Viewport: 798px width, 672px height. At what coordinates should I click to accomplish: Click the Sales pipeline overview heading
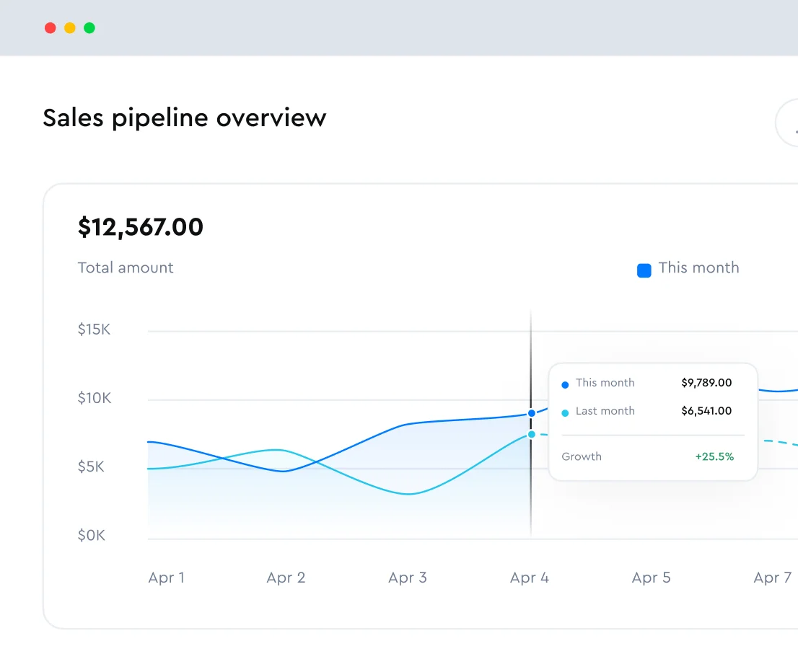pyautogui.click(x=185, y=118)
